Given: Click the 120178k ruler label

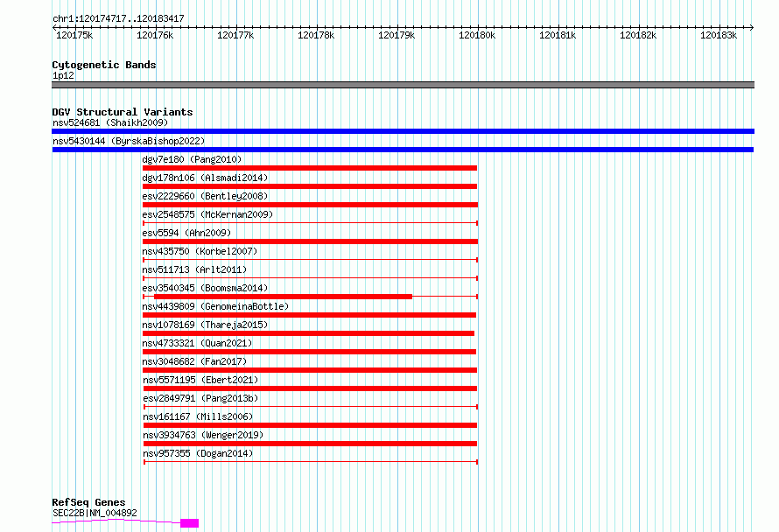Looking at the screenshot, I should (x=316, y=35).
